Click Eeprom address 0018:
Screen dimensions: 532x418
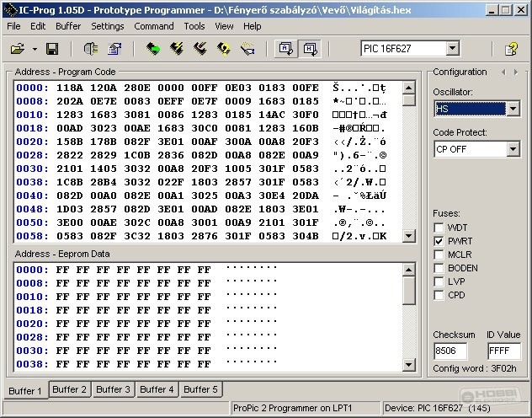tap(32, 310)
